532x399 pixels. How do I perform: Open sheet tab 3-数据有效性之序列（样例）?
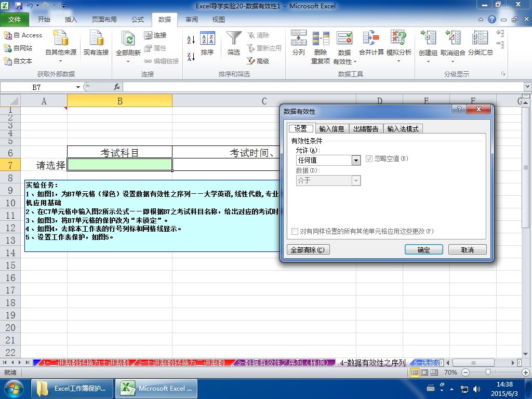284,363
